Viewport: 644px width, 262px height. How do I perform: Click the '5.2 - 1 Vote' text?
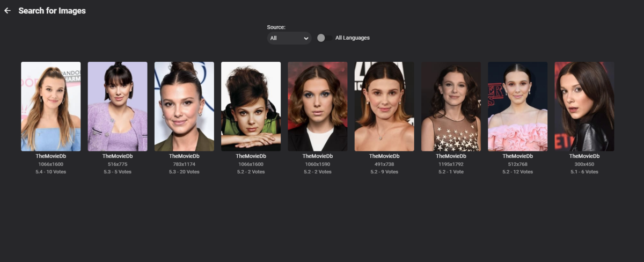tap(451, 172)
